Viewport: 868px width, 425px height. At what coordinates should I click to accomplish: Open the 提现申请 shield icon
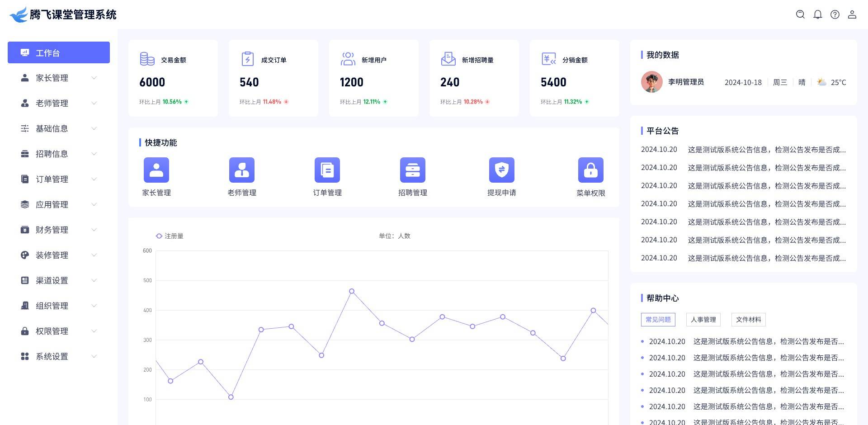point(501,170)
